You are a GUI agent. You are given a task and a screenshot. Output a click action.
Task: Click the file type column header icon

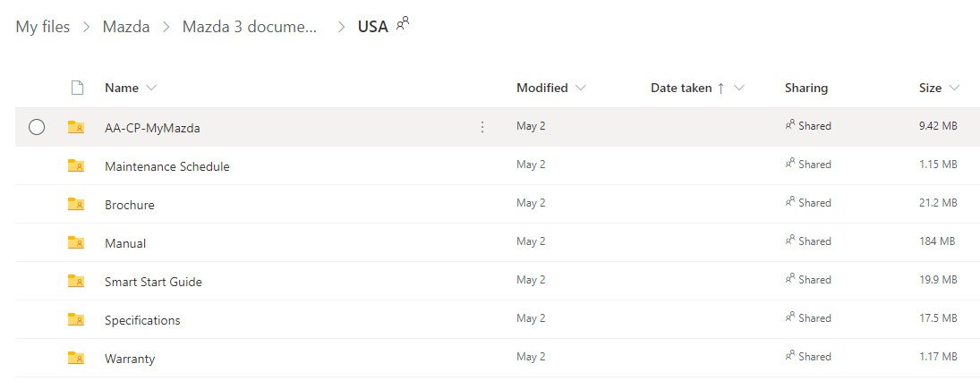[x=77, y=88]
